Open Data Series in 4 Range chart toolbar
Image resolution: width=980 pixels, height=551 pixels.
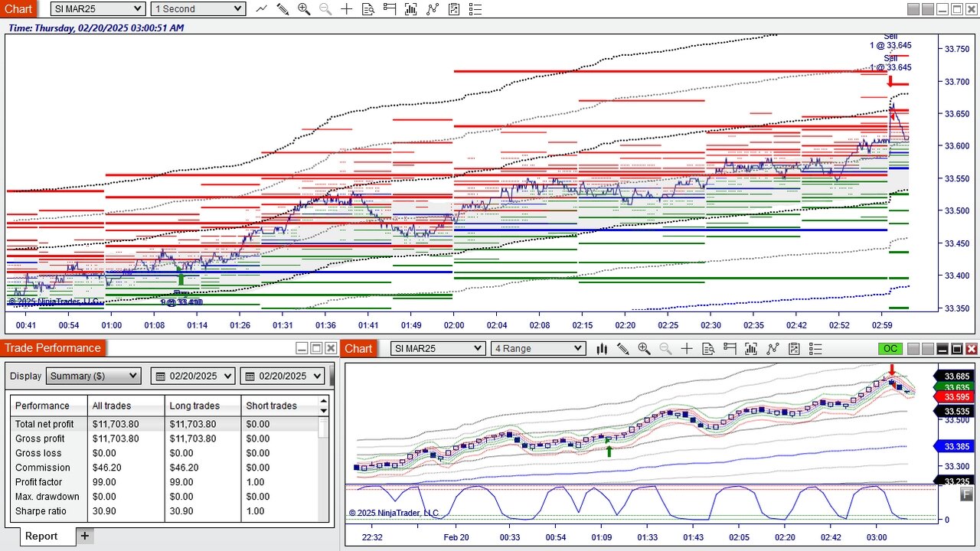click(751, 349)
